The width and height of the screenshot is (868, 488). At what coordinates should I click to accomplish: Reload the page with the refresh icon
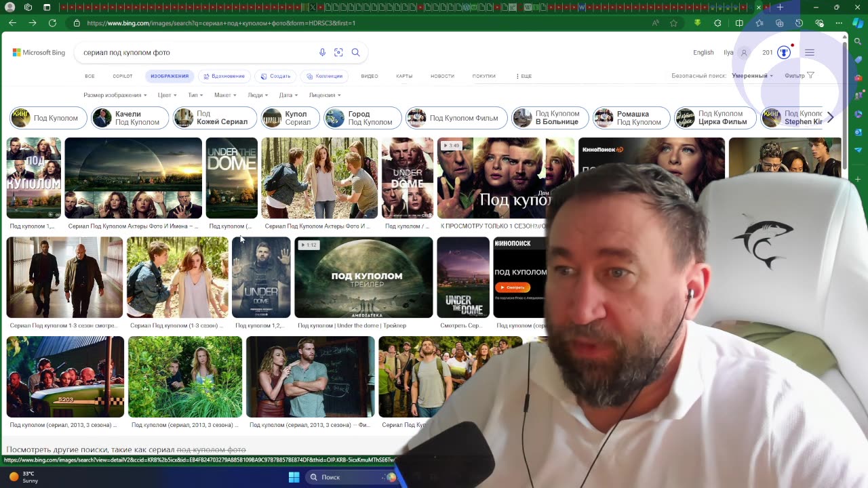[x=52, y=22]
